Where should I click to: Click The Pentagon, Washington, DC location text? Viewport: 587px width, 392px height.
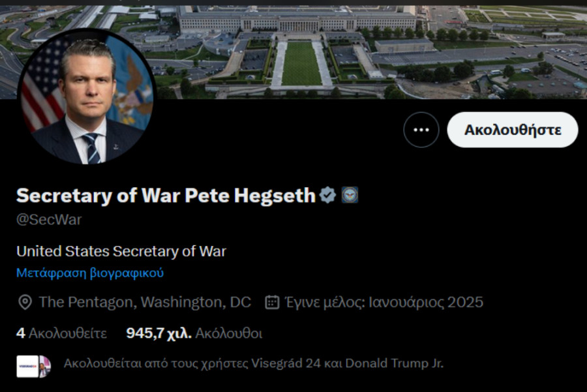145,302
